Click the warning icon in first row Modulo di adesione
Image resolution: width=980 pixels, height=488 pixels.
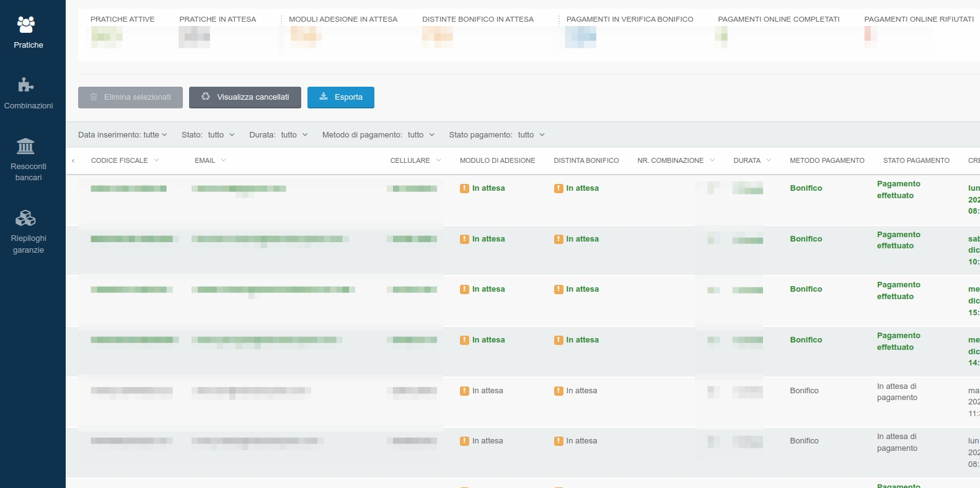click(464, 188)
